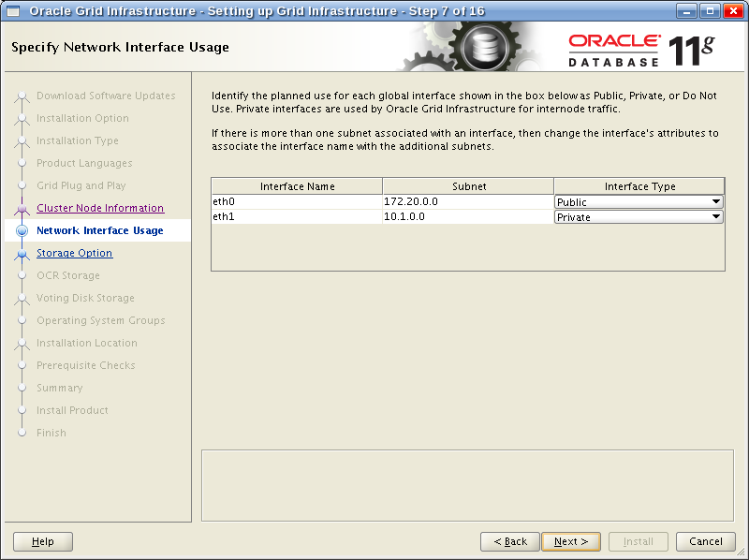Viewport: 749px width, 560px height.
Task: Minimize the Oracle Grid Infrastructure window
Action: [686, 10]
